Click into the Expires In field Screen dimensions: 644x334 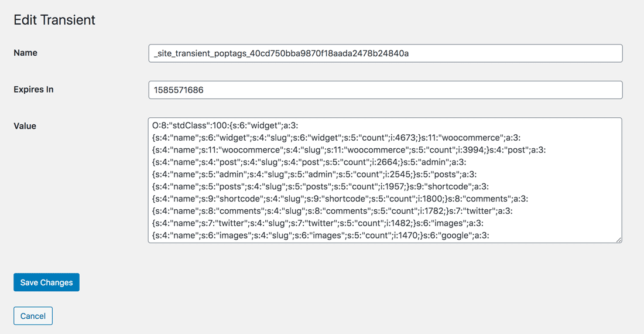click(385, 90)
